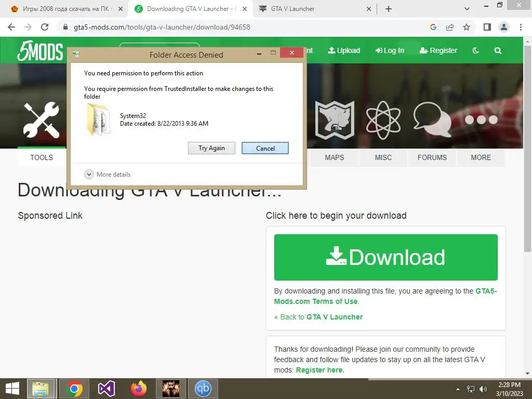
Task: Click Log In in the site header
Action: [x=390, y=50]
